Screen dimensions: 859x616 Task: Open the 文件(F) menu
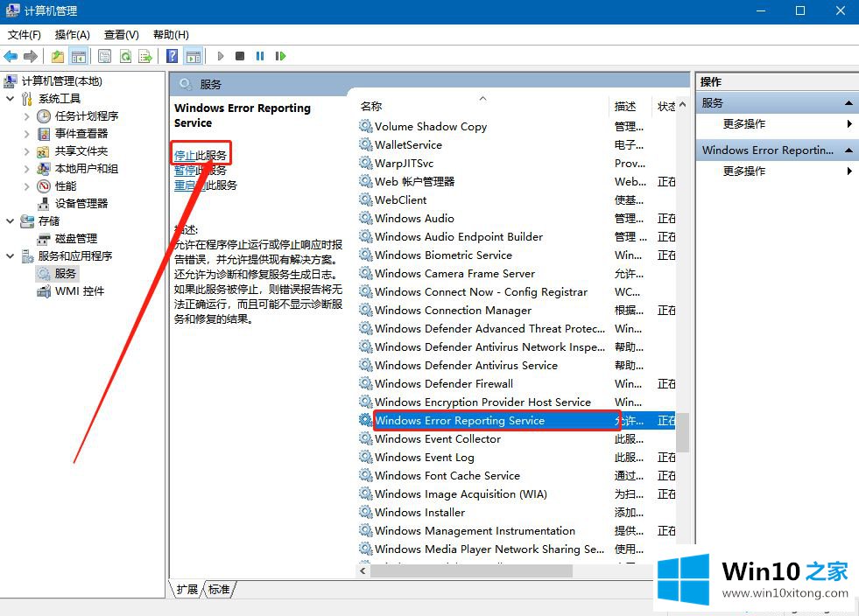pyautogui.click(x=25, y=35)
